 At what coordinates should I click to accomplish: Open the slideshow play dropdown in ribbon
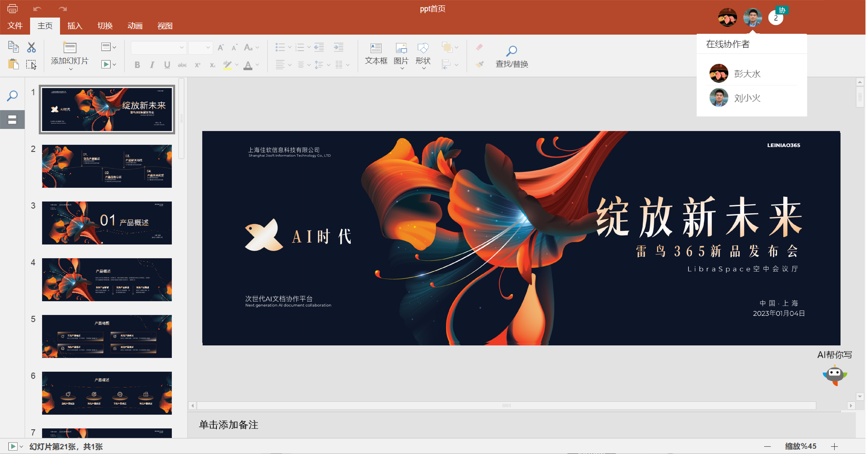pyautogui.click(x=109, y=64)
